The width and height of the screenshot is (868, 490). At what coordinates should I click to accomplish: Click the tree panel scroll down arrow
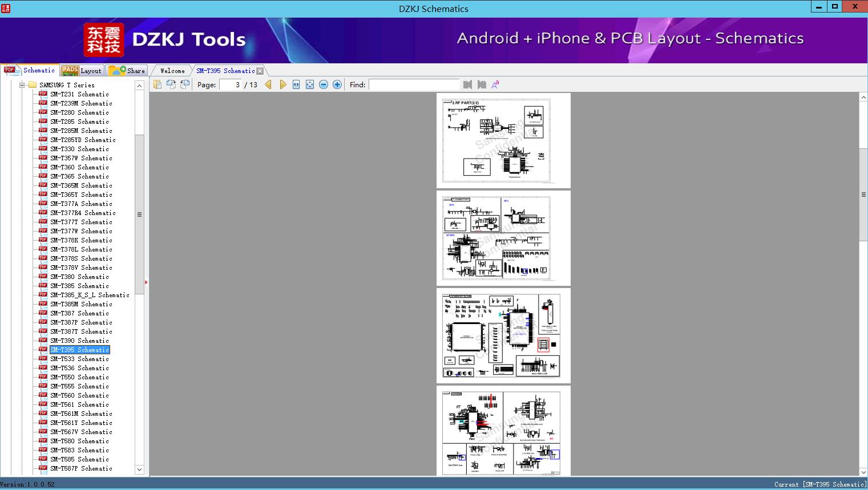click(139, 469)
